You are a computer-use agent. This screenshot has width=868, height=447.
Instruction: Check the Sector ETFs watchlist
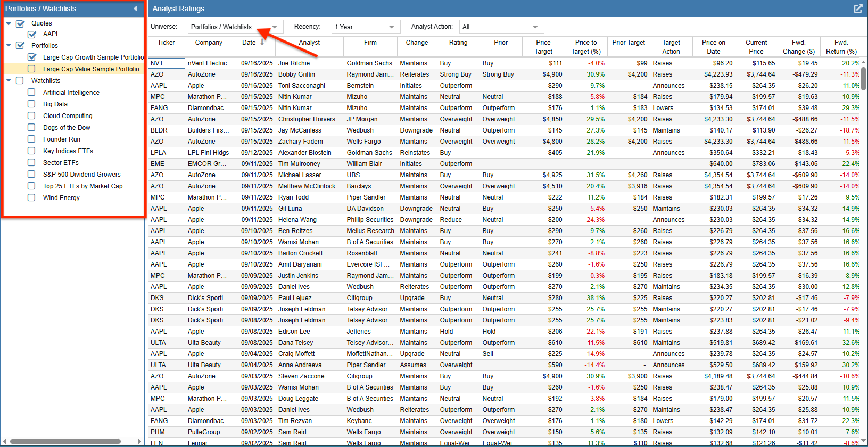click(x=31, y=162)
